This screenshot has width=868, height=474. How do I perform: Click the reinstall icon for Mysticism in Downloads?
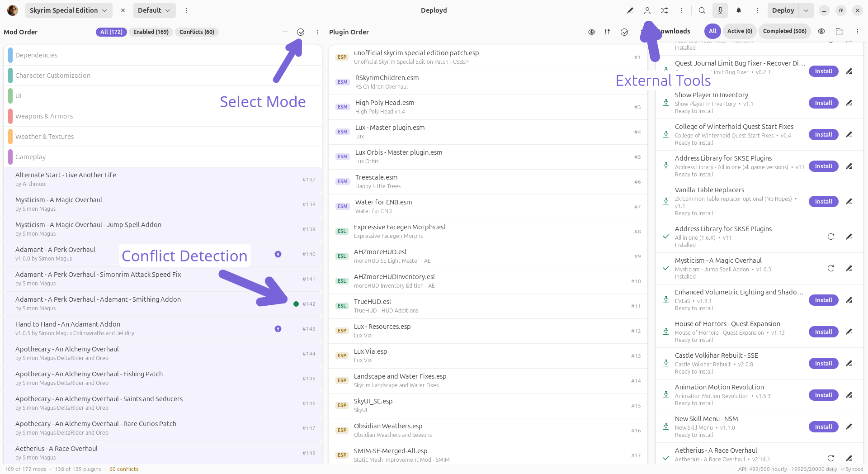pos(831,268)
